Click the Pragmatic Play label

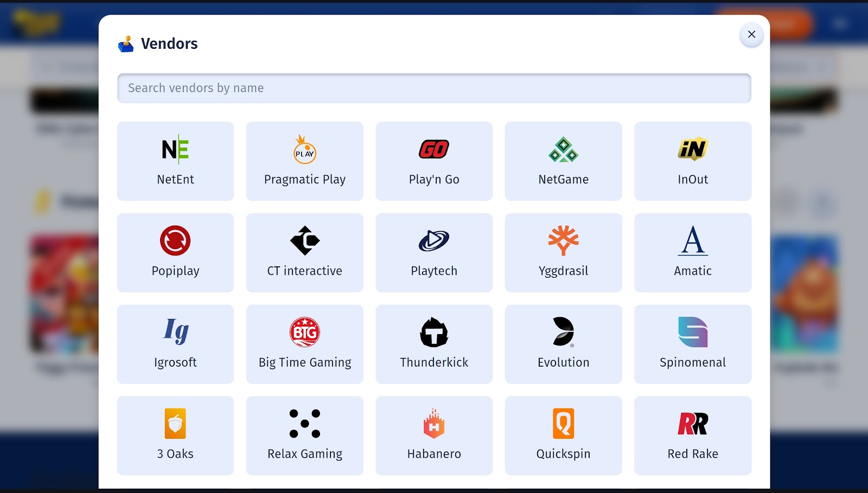(x=305, y=180)
